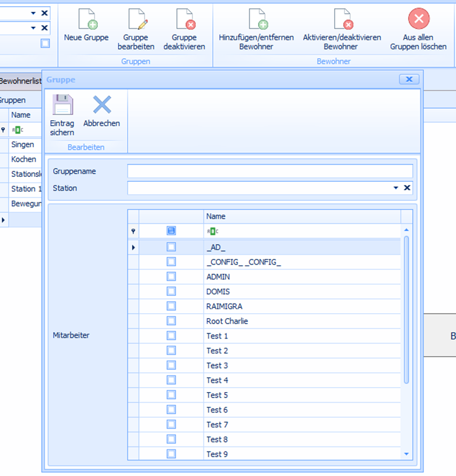Toggle the select-all checkbox in filter row

point(171,231)
